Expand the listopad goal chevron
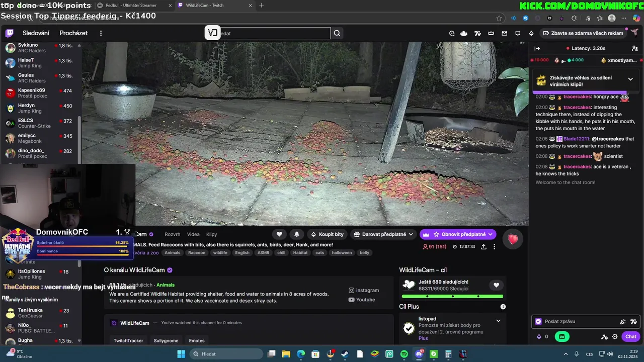Image resolution: width=644 pixels, height=362 pixels. (x=498, y=321)
